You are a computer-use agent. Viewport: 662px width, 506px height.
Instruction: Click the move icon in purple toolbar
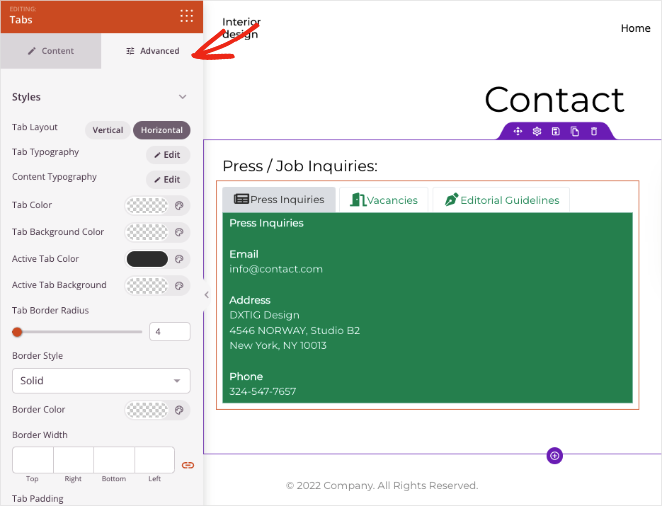518,131
